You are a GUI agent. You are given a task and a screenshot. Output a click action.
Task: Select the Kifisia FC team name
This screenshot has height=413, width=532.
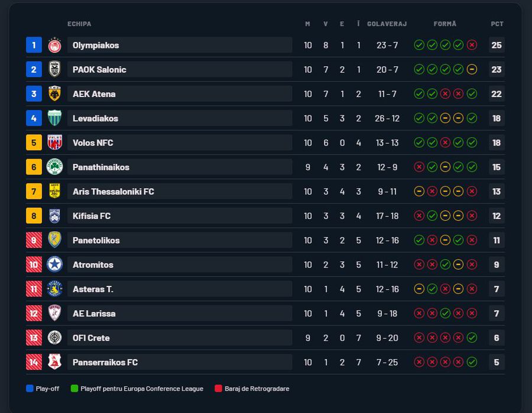coord(92,216)
